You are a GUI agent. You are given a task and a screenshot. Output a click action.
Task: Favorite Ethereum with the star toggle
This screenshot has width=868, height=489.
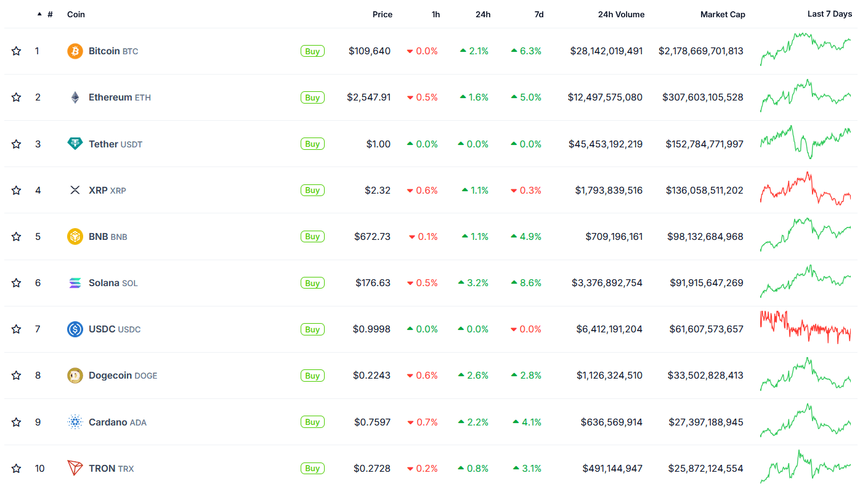[17, 97]
